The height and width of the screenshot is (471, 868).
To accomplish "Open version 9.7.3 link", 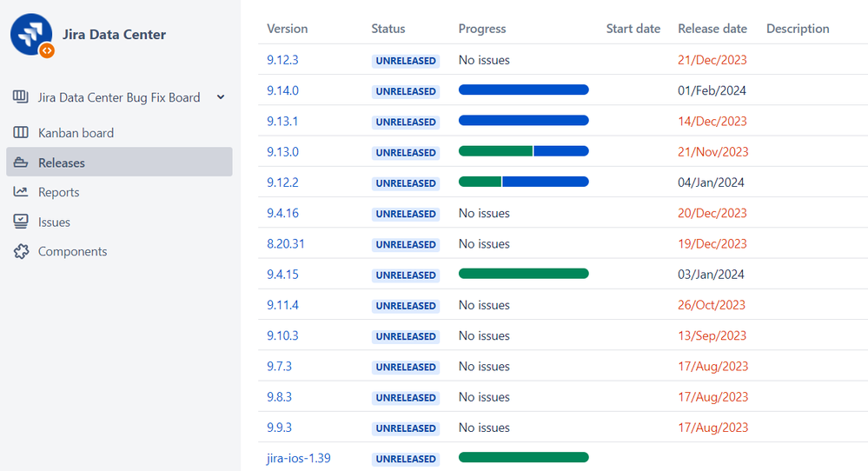I will [279, 366].
